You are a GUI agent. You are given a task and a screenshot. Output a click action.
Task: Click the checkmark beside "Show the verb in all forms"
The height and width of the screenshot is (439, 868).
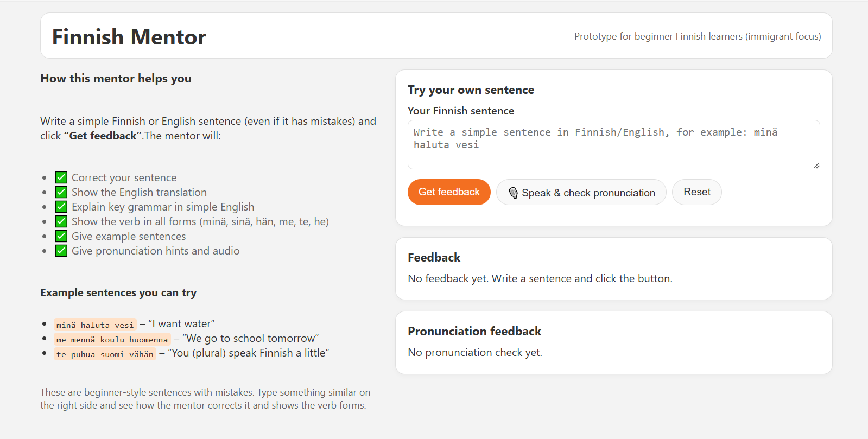click(x=60, y=221)
